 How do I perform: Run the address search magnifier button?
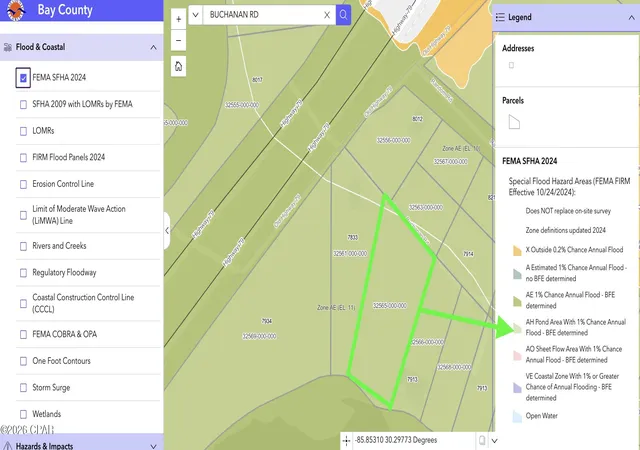click(343, 15)
